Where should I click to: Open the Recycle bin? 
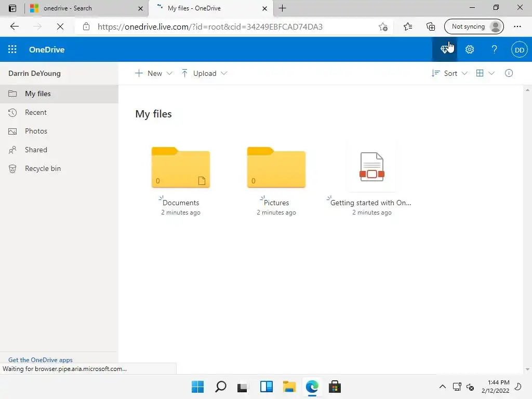pyautogui.click(x=59, y=169)
